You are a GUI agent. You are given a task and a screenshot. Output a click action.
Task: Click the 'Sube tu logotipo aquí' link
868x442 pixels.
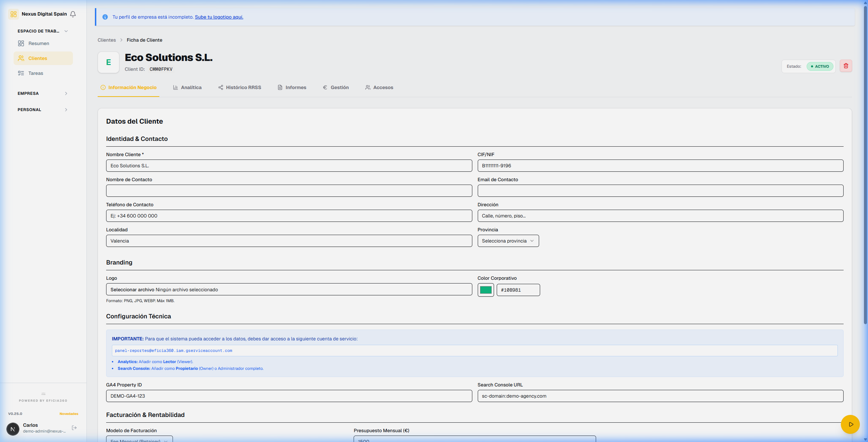(219, 17)
